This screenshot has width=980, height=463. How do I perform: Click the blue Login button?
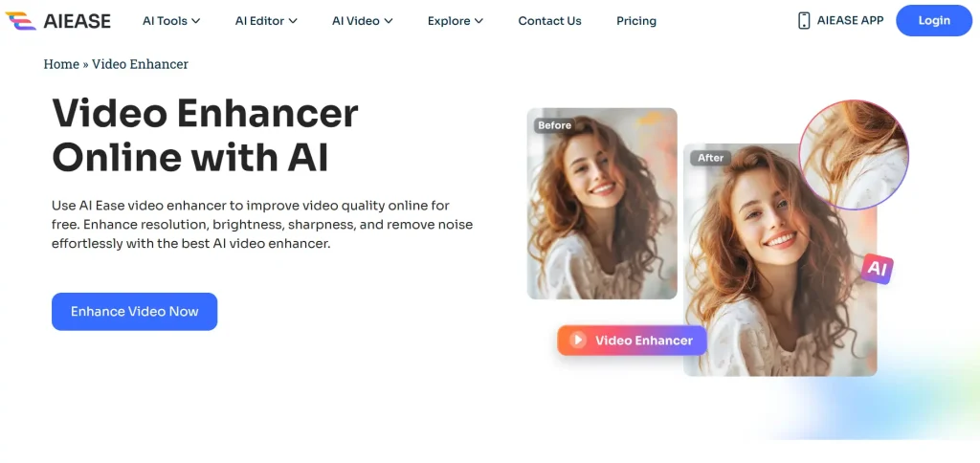tap(933, 20)
